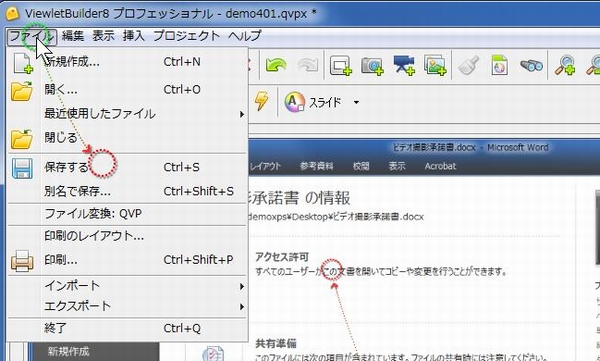Click the lightning bolt action icon
Screen dimensions: 600x361
tap(262, 101)
